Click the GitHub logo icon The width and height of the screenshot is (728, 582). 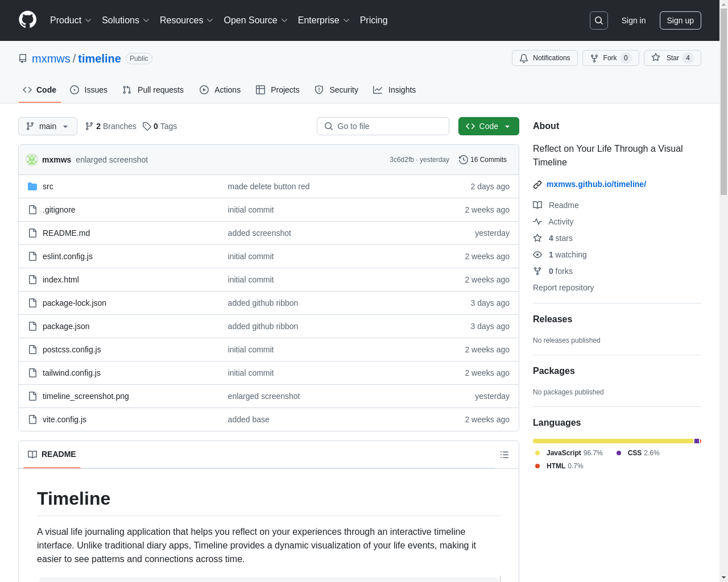coord(27,20)
